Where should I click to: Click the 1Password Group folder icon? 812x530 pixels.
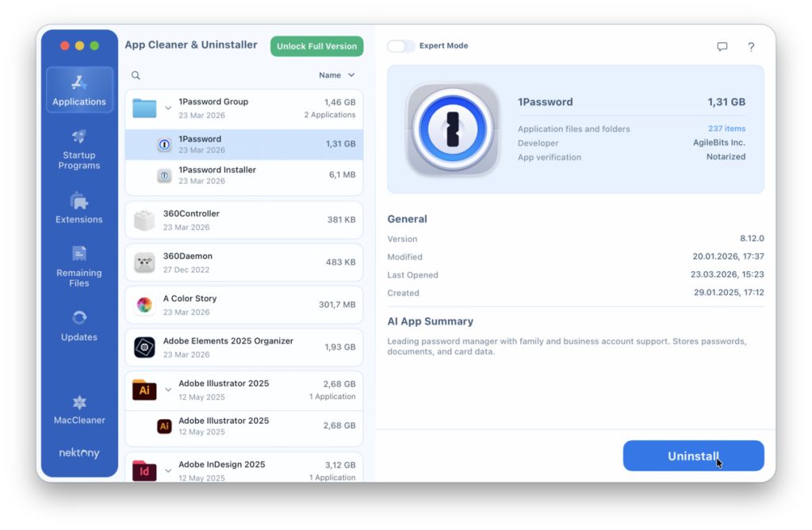point(144,108)
